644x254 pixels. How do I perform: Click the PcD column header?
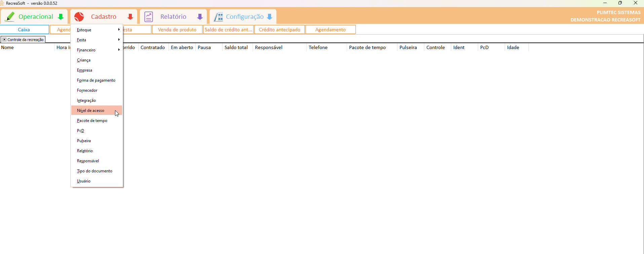pos(491,47)
